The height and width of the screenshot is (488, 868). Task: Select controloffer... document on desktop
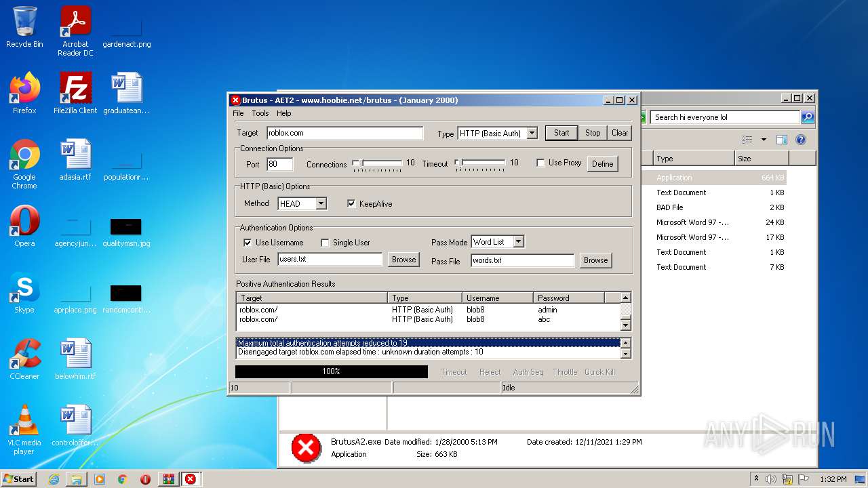tap(75, 426)
